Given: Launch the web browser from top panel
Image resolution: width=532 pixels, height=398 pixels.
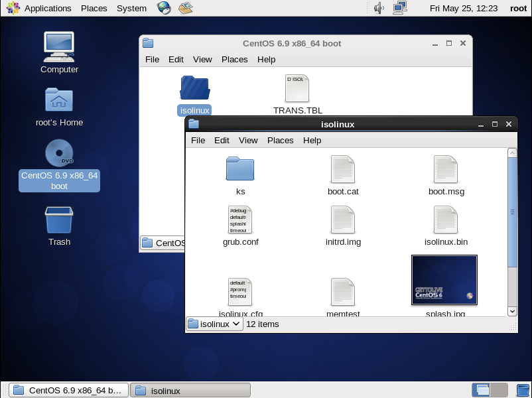Looking at the screenshot, I should [x=164, y=8].
